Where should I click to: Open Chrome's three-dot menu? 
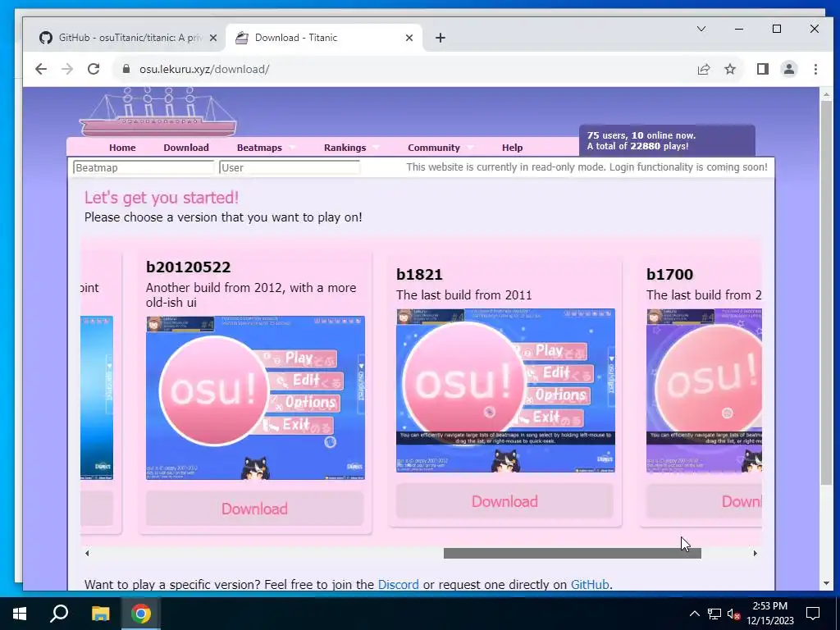point(815,69)
